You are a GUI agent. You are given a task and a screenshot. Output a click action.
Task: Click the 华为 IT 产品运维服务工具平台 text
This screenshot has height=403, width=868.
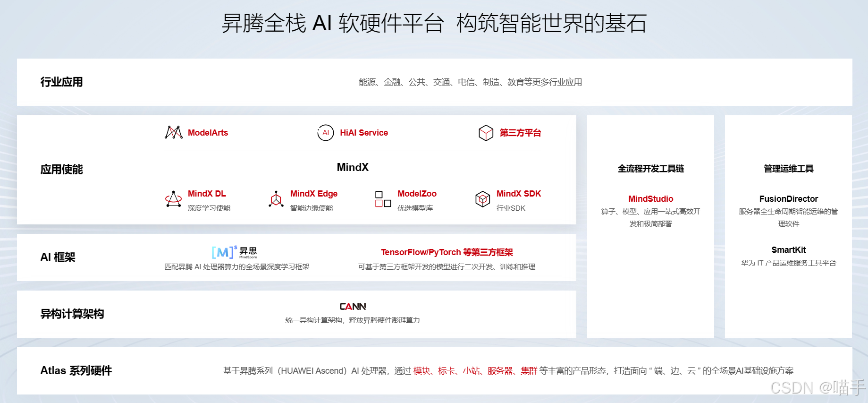pyautogui.click(x=789, y=263)
